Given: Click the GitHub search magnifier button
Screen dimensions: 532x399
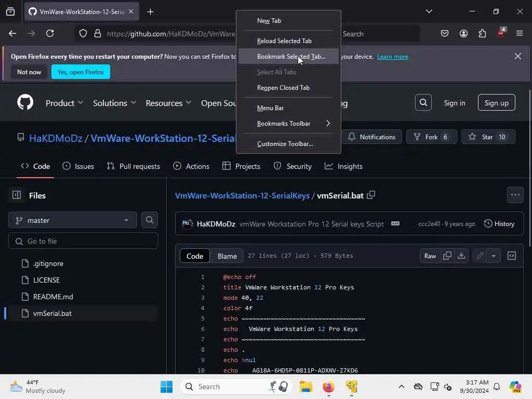Looking at the screenshot, I should 423,102.
